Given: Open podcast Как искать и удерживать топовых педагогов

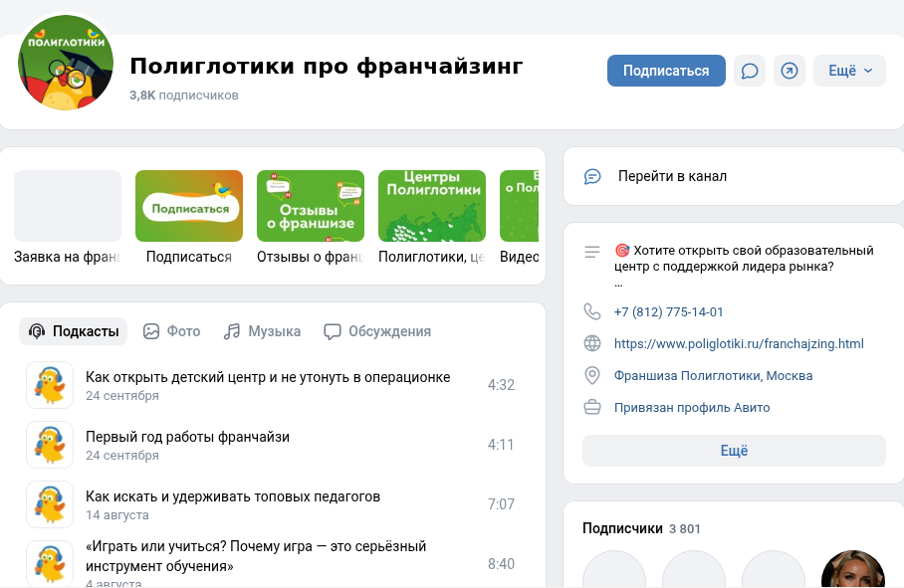Looking at the screenshot, I should point(233,496).
